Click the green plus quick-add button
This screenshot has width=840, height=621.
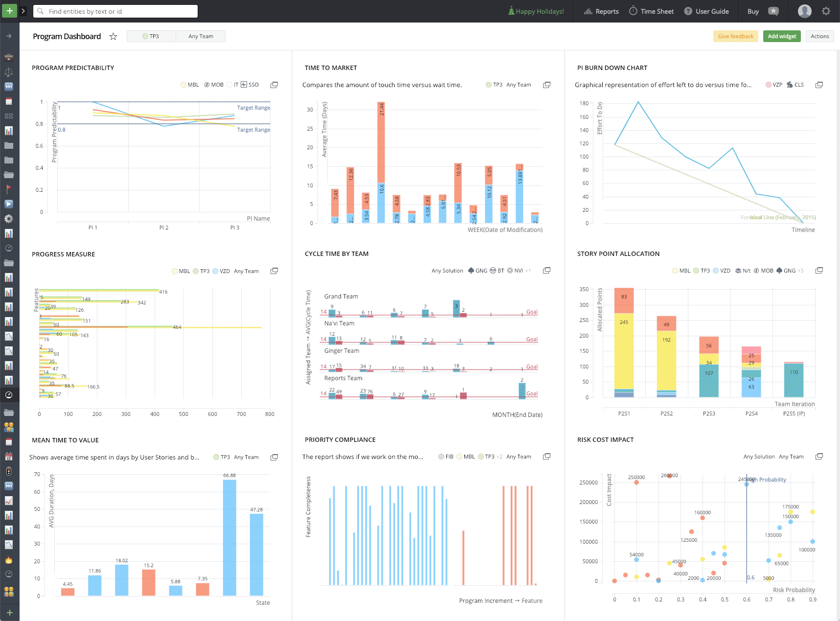tap(9, 11)
